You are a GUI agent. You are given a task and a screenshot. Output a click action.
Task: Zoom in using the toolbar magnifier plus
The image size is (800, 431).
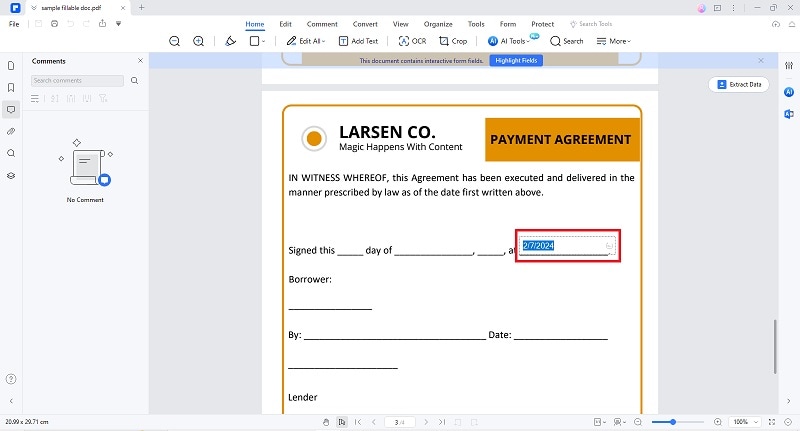(198, 41)
